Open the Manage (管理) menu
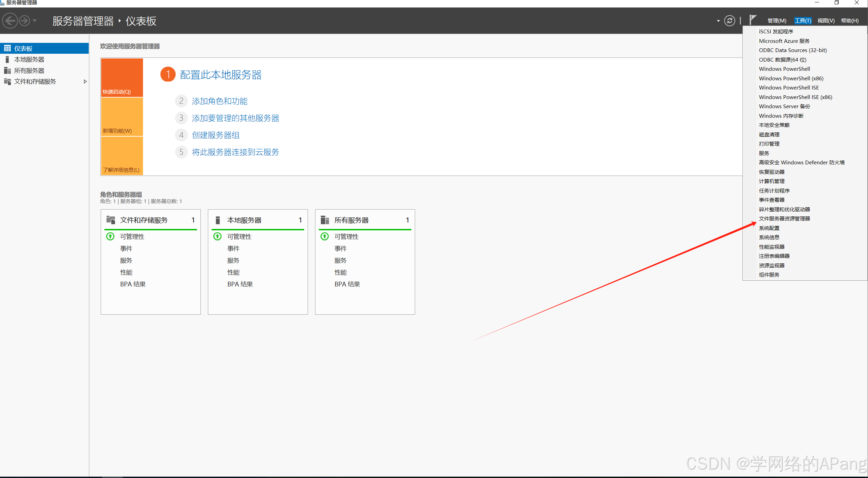868x478 pixels. (x=777, y=21)
